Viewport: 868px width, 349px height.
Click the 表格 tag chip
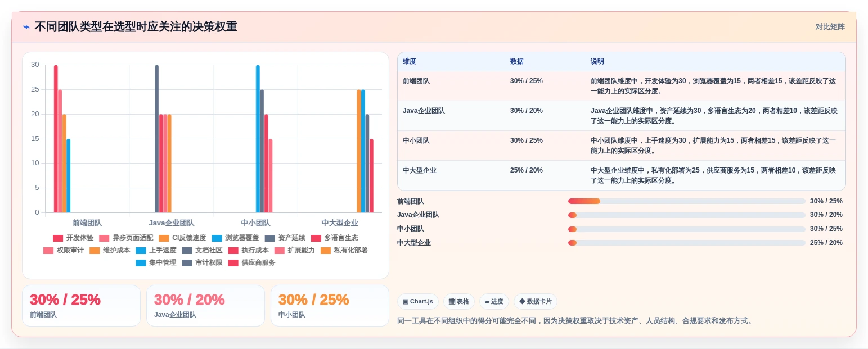pos(459,301)
